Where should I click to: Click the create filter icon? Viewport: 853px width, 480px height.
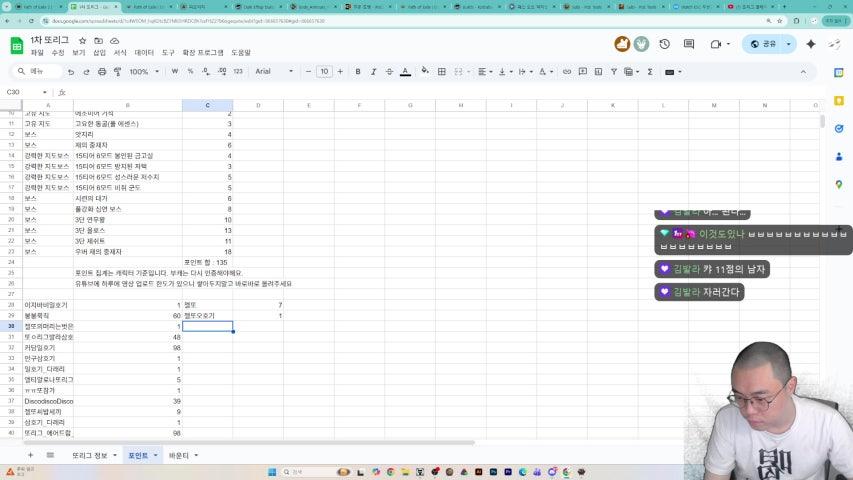(x=614, y=72)
